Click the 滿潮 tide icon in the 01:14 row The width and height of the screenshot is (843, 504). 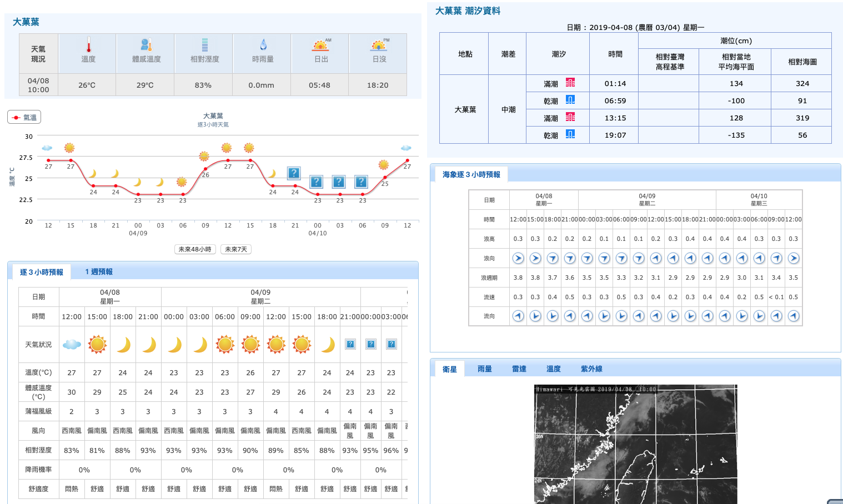570,83
